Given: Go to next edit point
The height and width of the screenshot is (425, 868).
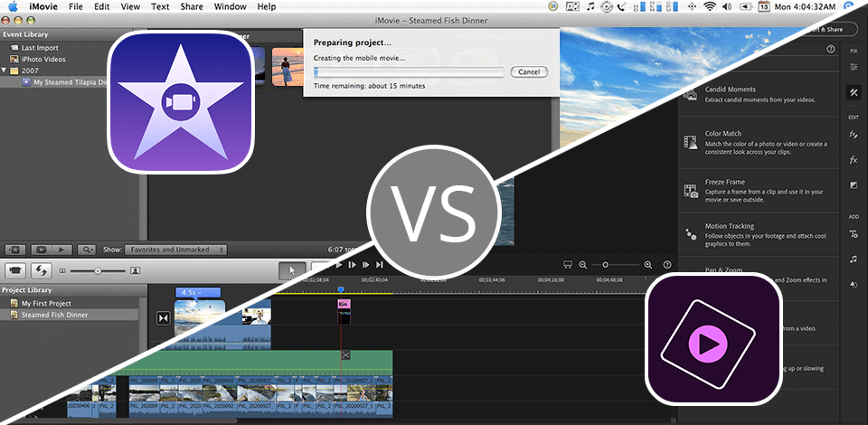Looking at the screenshot, I should (380, 265).
